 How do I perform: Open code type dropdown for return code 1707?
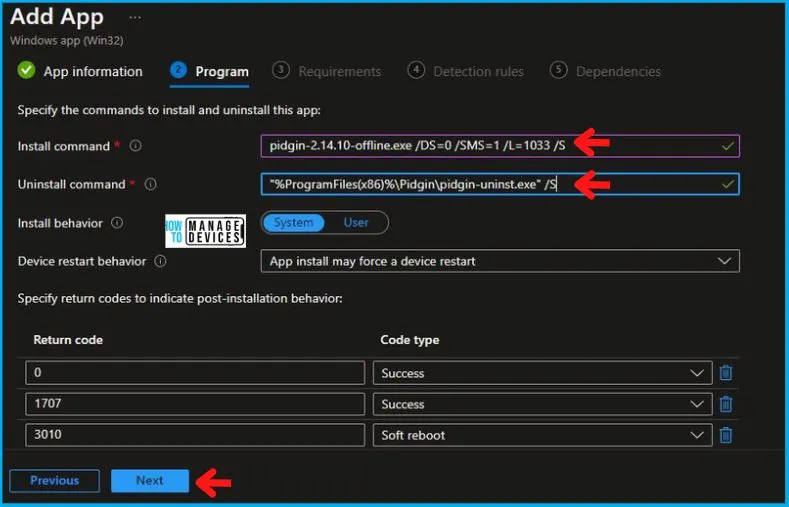pyautogui.click(x=542, y=404)
